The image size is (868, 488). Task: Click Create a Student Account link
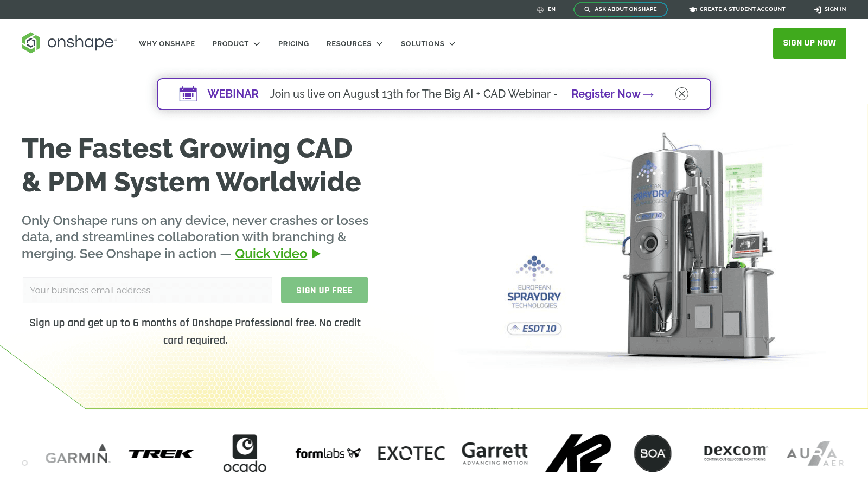coord(737,9)
